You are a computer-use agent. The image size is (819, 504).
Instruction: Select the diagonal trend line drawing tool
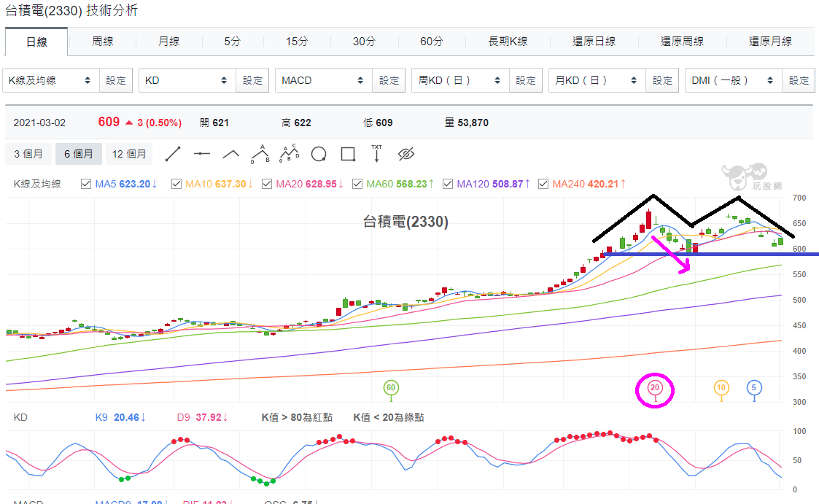pyautogui.click(x=173, y=154)
